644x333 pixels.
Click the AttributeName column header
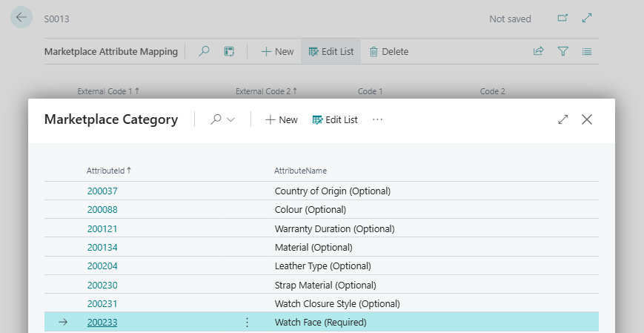[300, 171]
